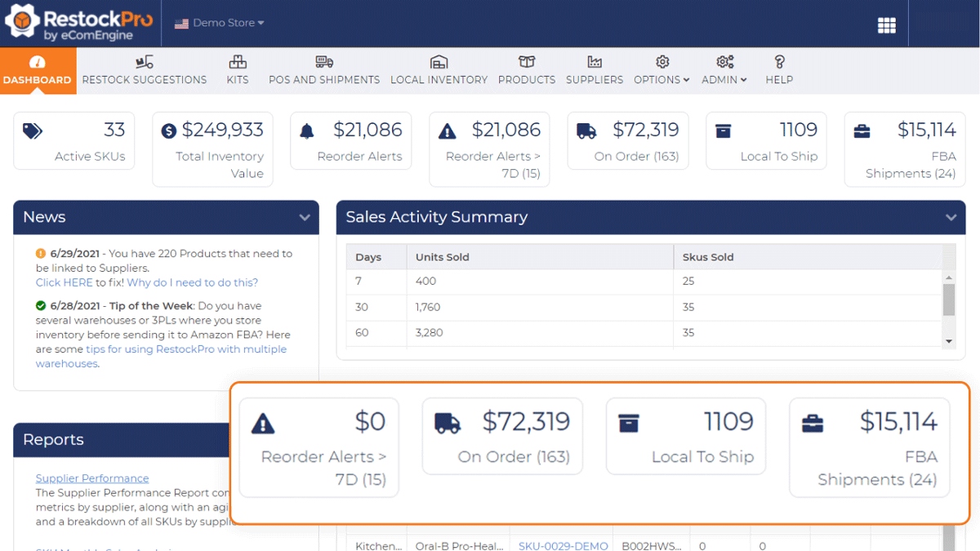
Task: Click the Supplier Performance link
Action: pyautogui.click(x=91, y=478)
